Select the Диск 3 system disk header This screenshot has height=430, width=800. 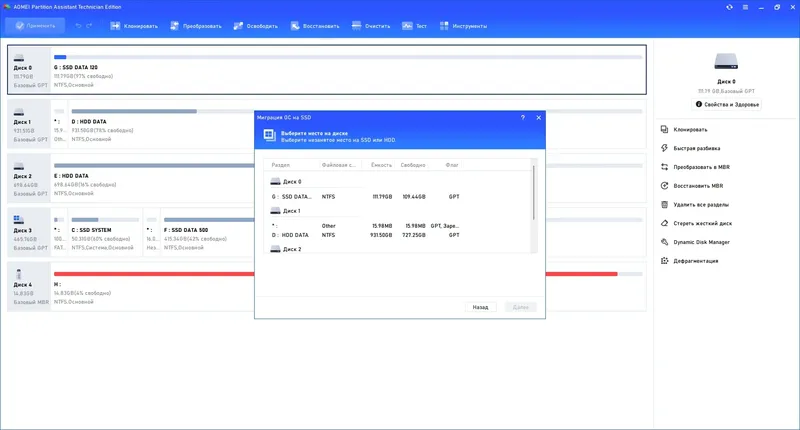coord(29,233)
